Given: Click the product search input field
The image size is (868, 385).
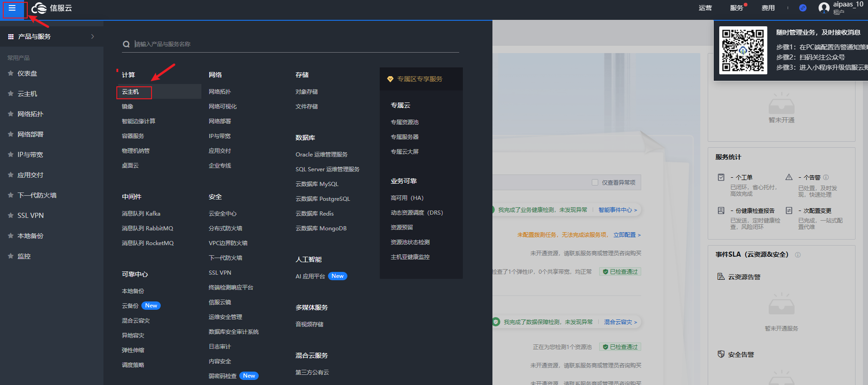Looking at the screenshot, I should 296,44.
